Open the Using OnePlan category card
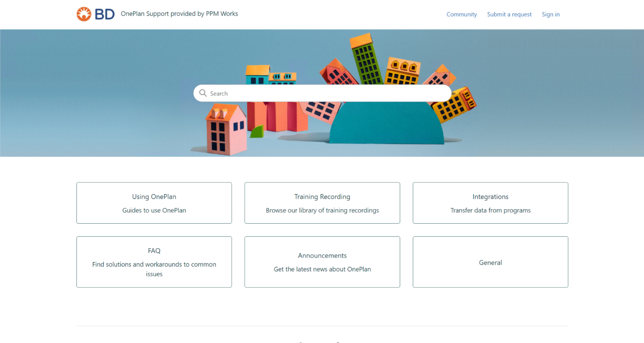Viewport: 644px width, 343px height. point(154,203)
